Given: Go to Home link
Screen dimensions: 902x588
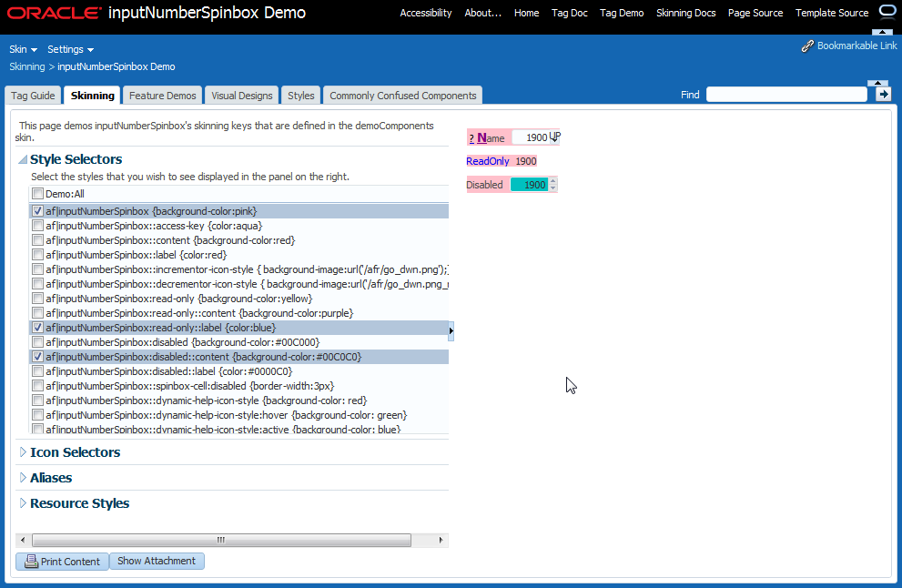Looking at the screenshot, I should click(x=526, y=13).
